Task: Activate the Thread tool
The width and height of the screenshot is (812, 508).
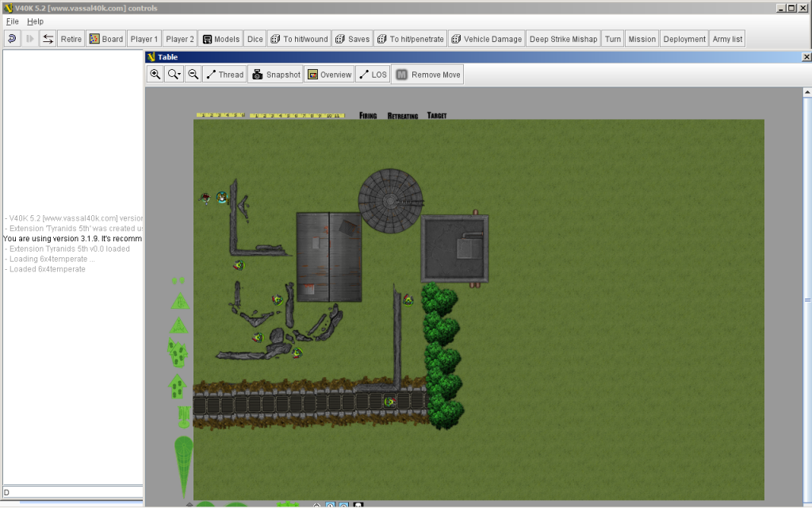Action: (x=224, y=75)
